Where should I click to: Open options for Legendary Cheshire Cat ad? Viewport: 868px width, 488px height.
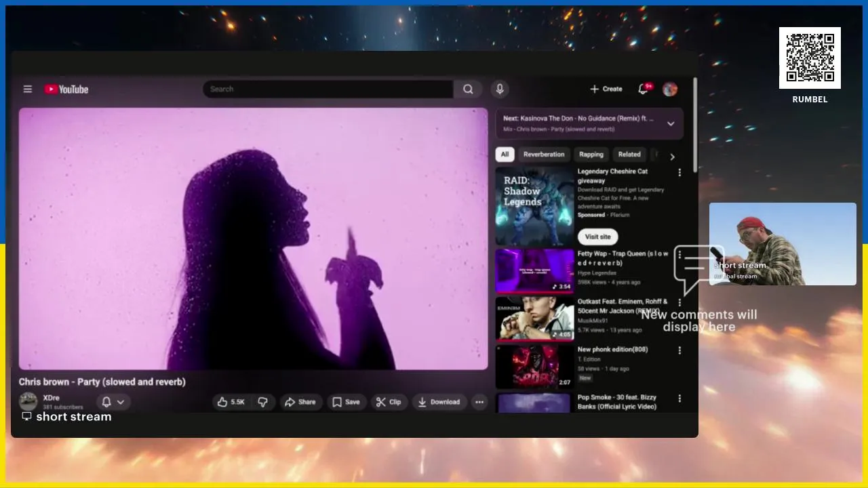(679, 173)
